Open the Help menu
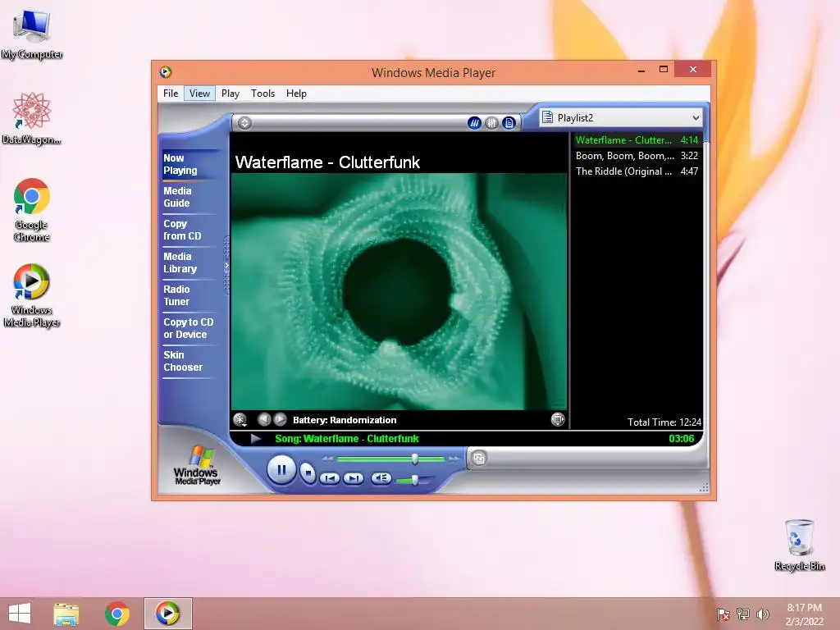 coord(296,94)
